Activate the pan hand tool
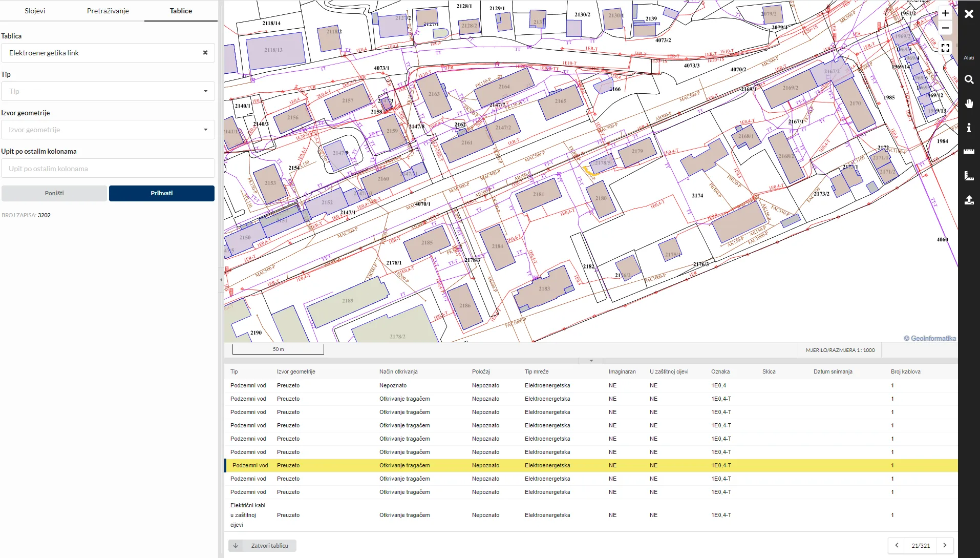 [969, 104]
